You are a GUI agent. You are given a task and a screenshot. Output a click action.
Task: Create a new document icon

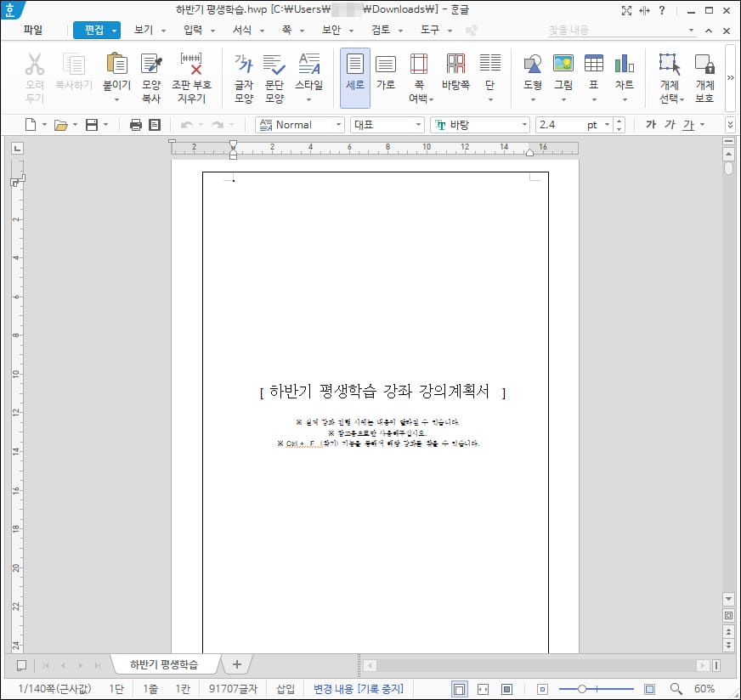point(31,125)
